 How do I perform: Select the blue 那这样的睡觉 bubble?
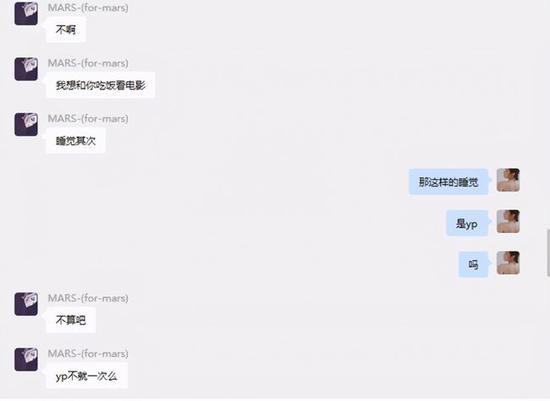pyautogui.click(x=448, y=182)
